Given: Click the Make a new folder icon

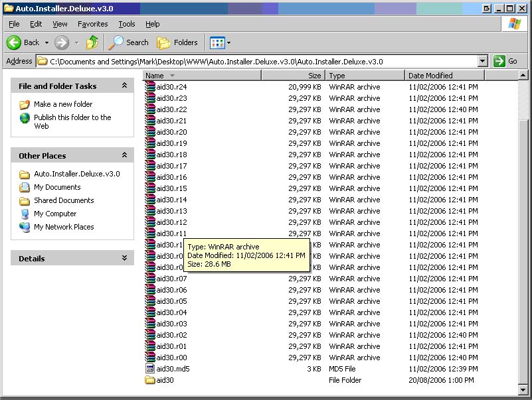Looking at the screenshot, I should pyautogui.click(x=25, y=104).
